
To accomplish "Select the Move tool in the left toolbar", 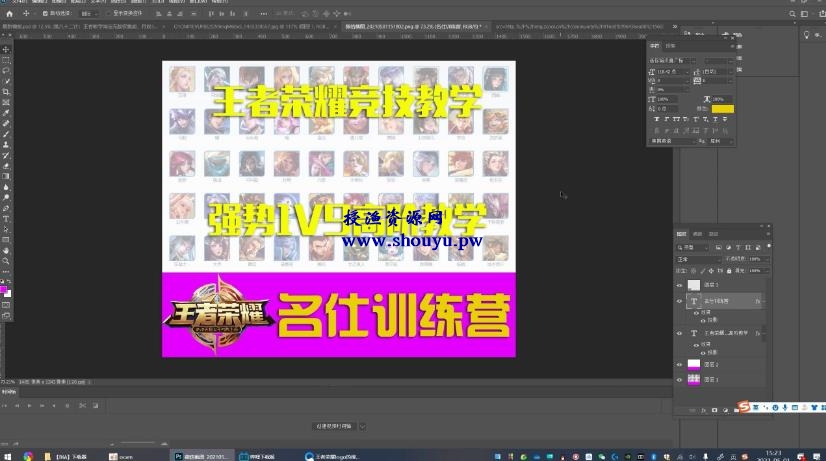I will coord(6,50).
